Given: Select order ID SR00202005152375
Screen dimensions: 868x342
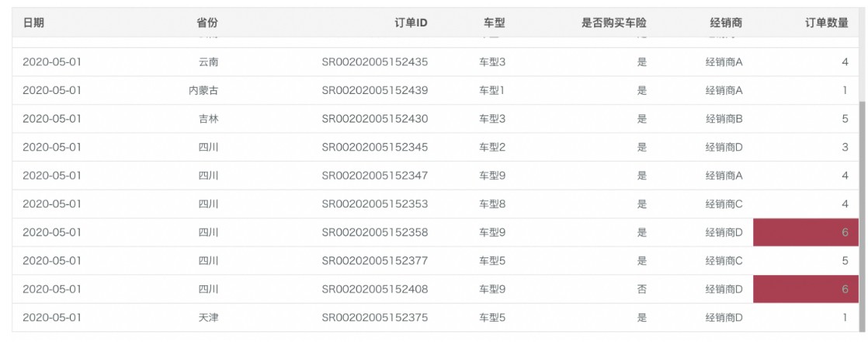Looking at the screenshot, I should tap(375, 318).
